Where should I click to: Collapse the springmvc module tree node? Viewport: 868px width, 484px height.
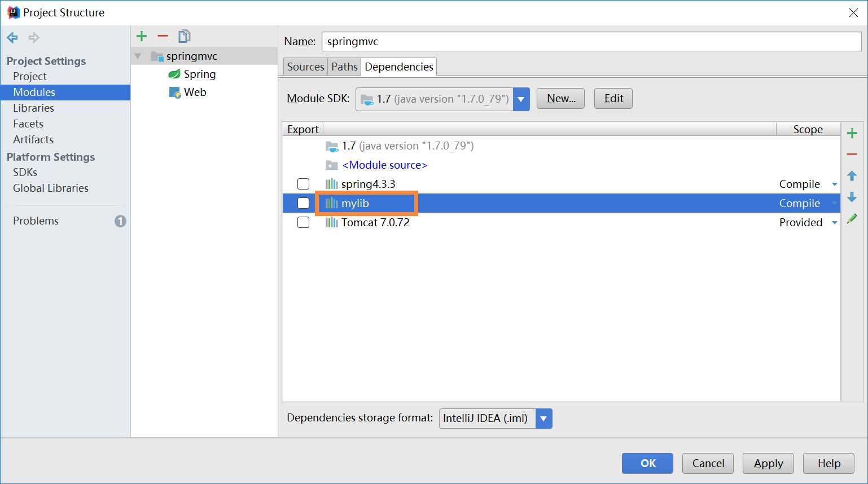[138, 56]
